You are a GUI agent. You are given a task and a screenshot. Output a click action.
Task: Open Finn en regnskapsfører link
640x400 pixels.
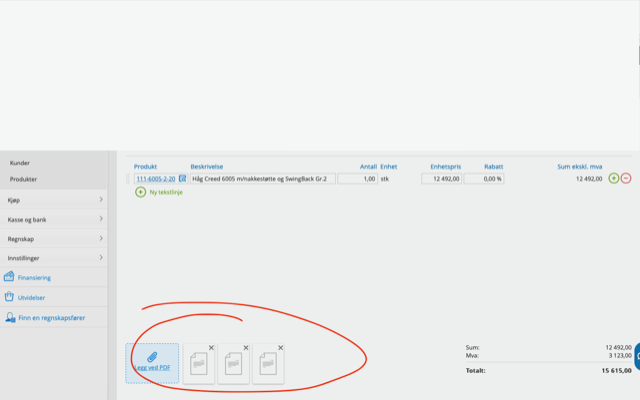pyautogui.click(x=52, y=318)
